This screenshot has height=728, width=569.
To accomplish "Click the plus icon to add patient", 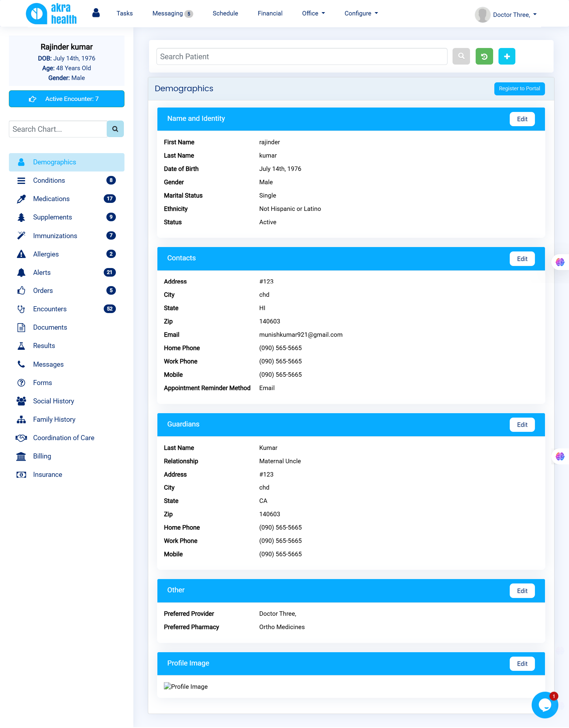I will pyautogui.click(x=506, y=56).
